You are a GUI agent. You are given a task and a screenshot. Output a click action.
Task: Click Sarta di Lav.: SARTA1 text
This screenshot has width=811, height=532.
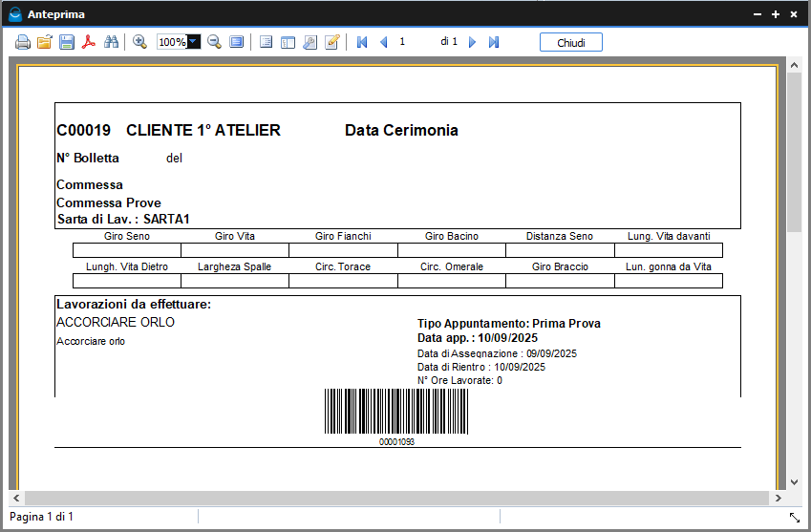[123, 220]
